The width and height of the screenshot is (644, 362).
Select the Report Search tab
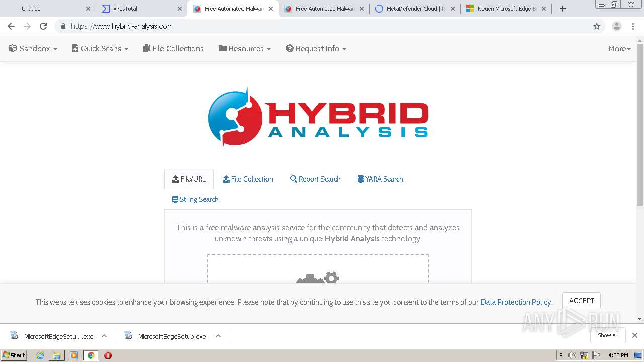pyautogui.click(x=315, y=179)
